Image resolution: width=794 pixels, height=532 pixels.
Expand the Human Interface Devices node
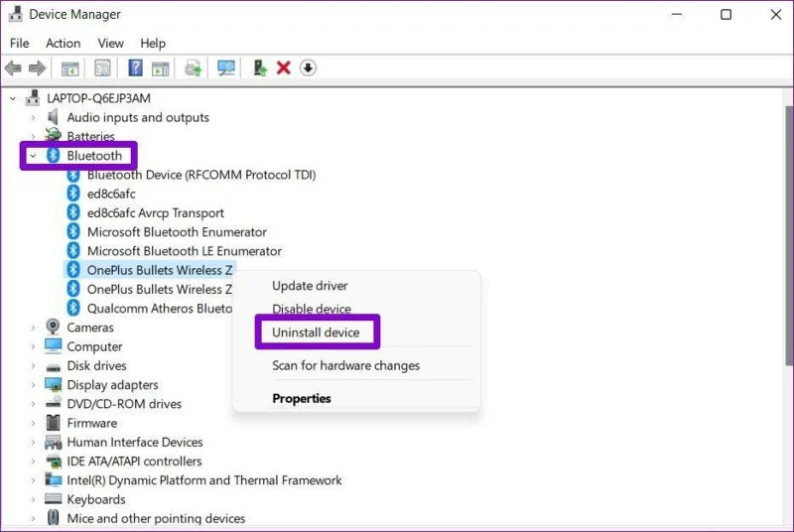pyautogui.click(x=33, y=443)
